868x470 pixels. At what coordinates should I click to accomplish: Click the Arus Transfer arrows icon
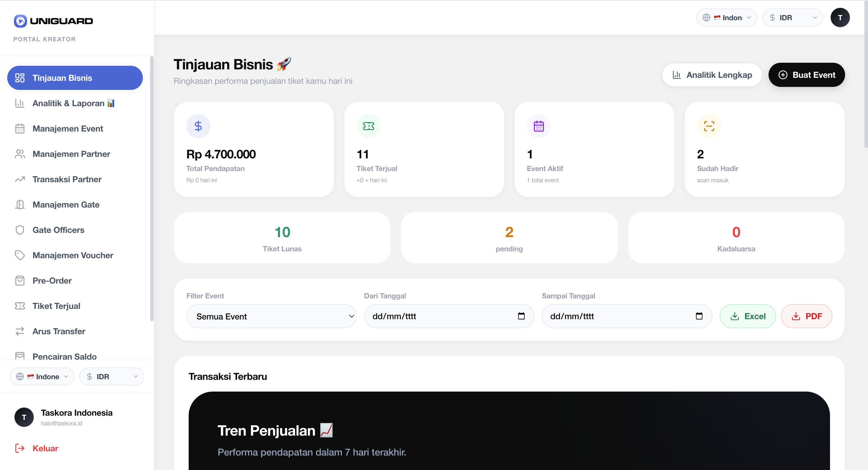[x=20, y=331]
